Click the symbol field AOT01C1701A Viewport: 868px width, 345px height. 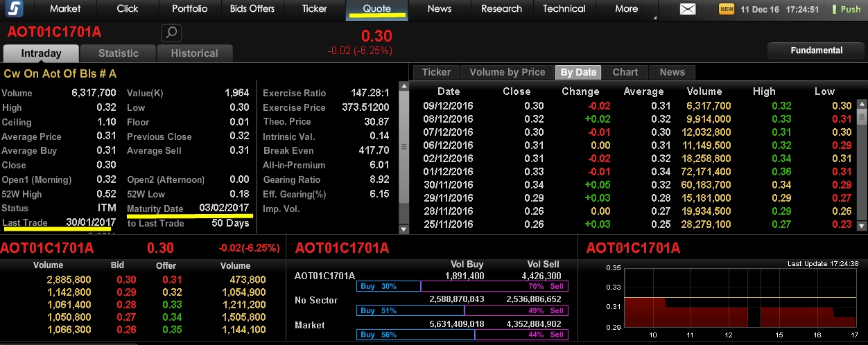(x=54, y=32)
